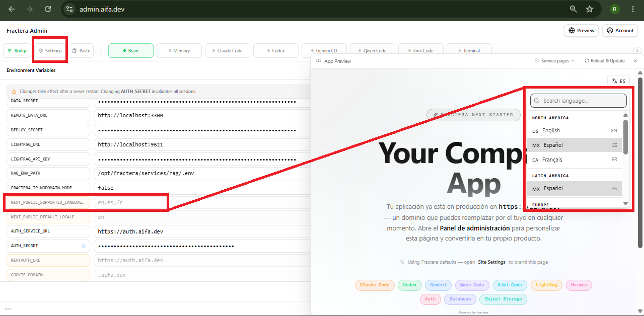
Task: Open Chrome three-dot menu
Action: coord(632,9)
